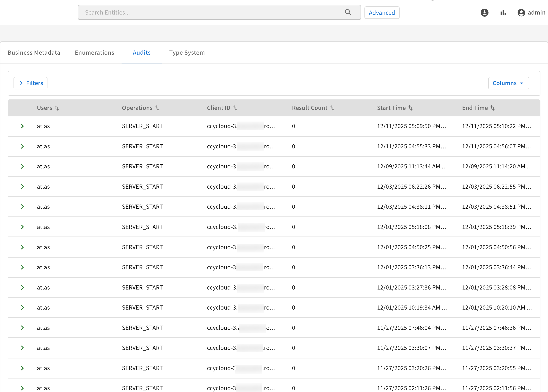Open the Columns dropdown

pos(509,83)
